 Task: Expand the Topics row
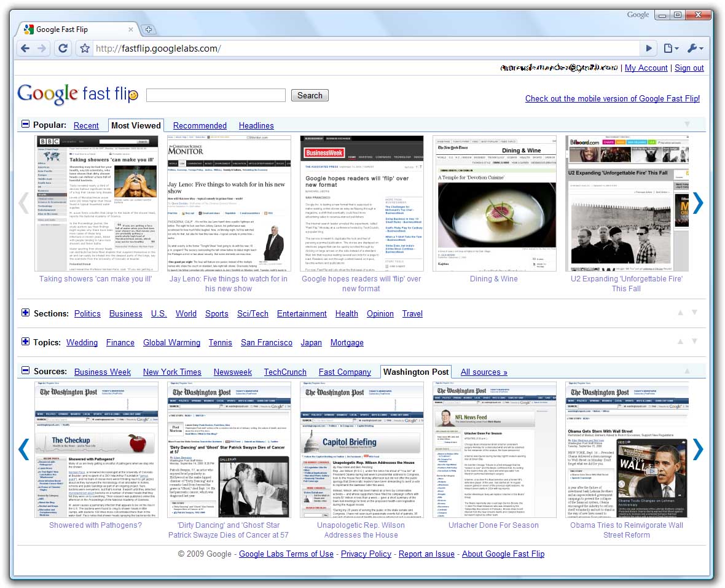pos(25,341)
